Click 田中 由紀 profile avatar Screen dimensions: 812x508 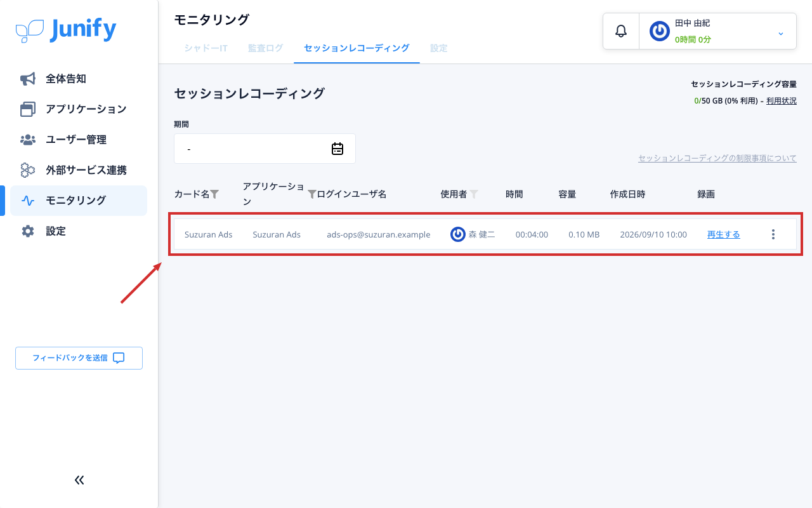point(660,31)
